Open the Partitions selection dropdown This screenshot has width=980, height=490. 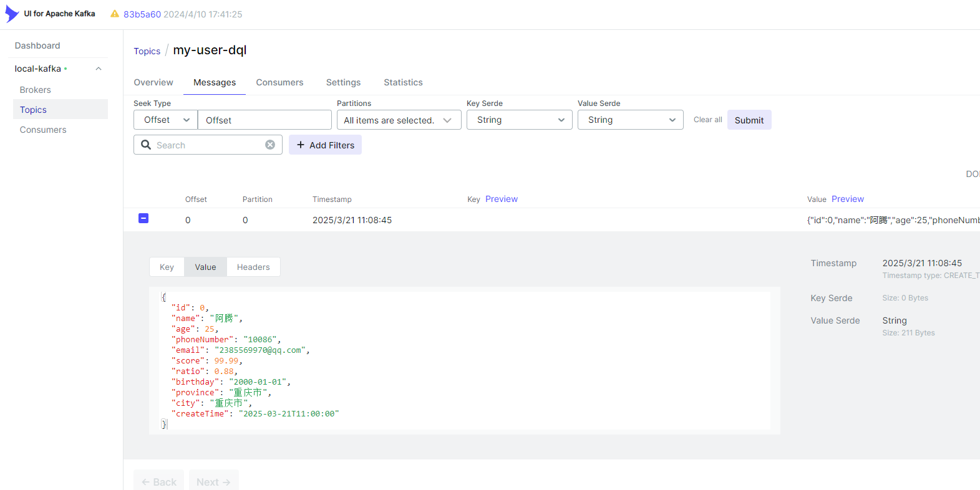[398, 120]
